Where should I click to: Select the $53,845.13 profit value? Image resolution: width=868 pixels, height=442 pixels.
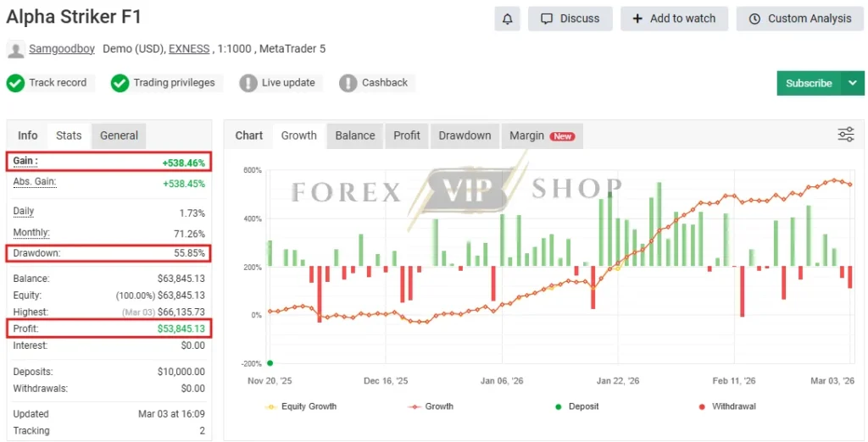click(x=181, y=329)
